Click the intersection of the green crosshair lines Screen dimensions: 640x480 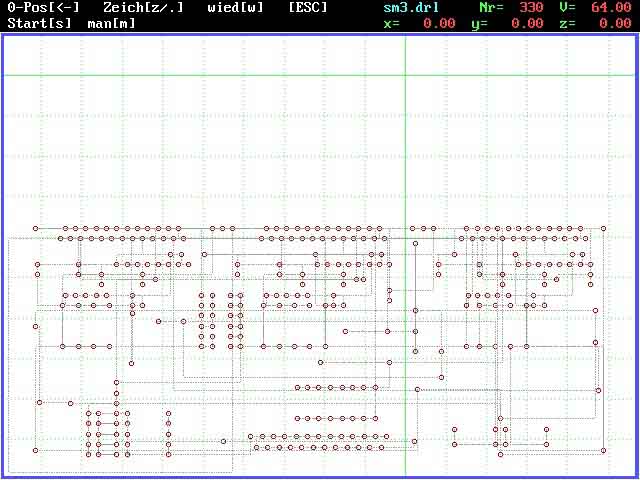pyautogui.click(x=405, y=75)
